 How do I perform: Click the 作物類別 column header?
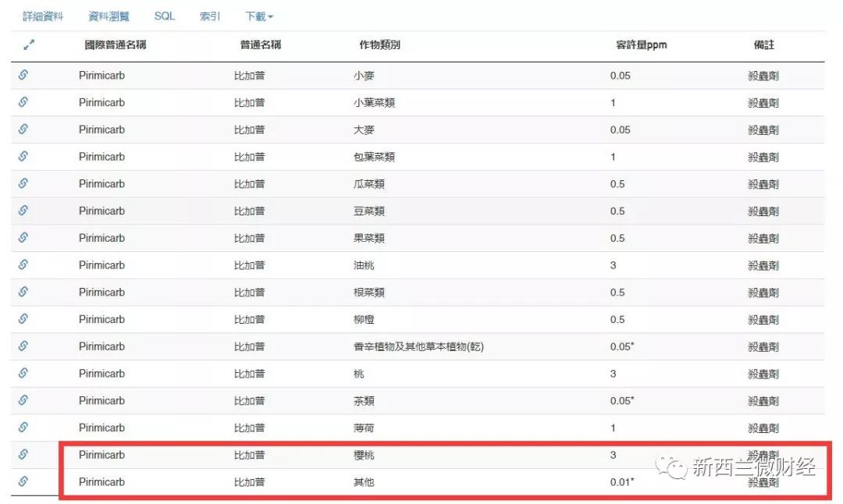[379, 45]
